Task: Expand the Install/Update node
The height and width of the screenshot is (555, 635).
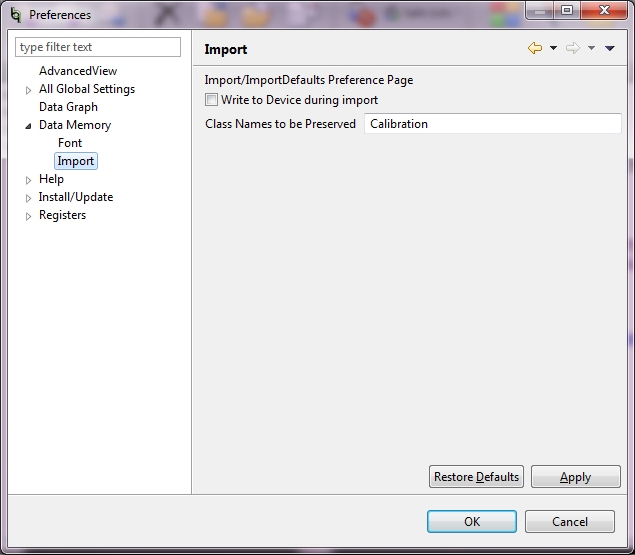Action: click(x=28, y=198)
